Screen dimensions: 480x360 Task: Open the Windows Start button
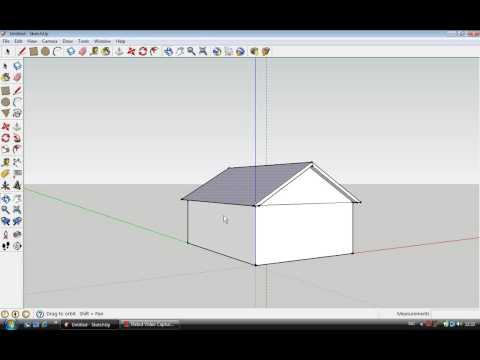[10, 324]
